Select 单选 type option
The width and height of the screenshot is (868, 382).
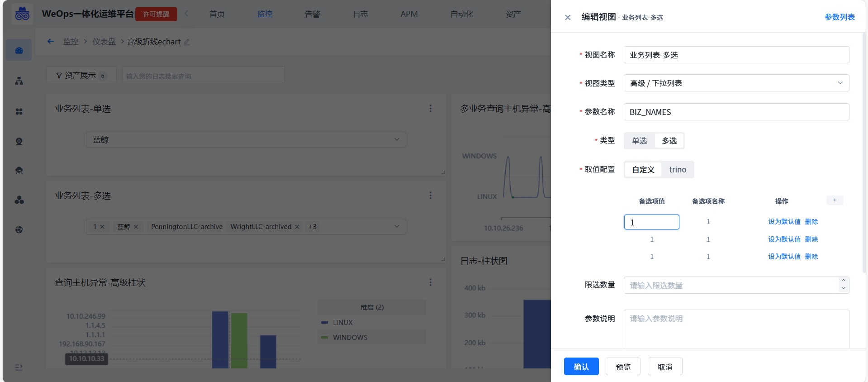tap(639, 141)
